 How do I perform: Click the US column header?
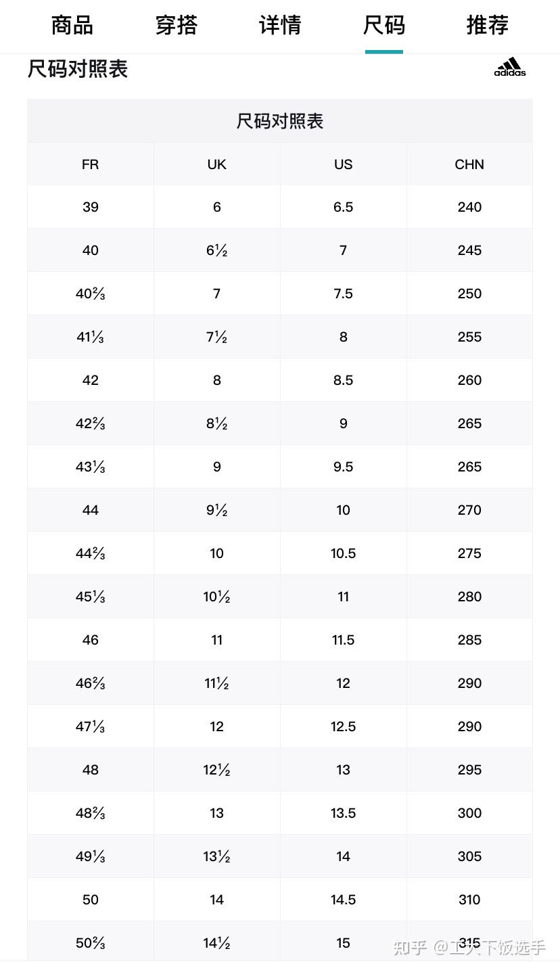pos(343,164)
